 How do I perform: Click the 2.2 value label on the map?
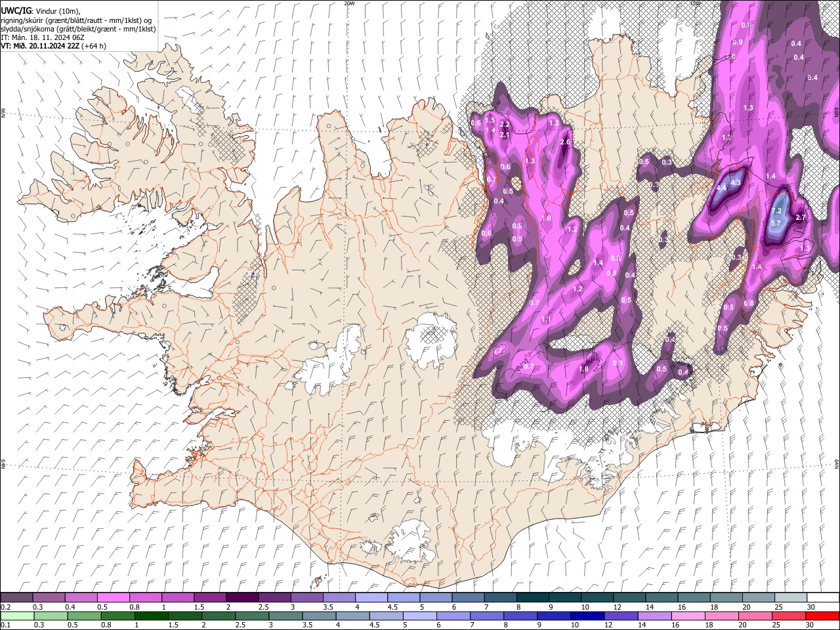click(505, 124)
